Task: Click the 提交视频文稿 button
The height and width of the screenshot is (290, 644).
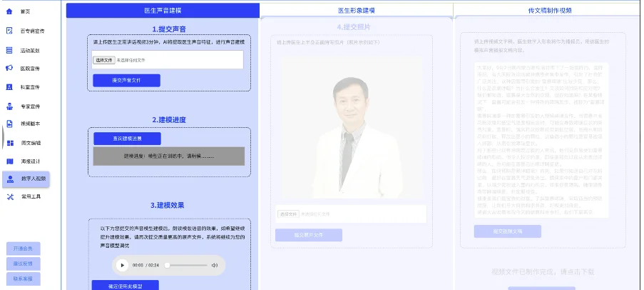Action: pos(507,231)
